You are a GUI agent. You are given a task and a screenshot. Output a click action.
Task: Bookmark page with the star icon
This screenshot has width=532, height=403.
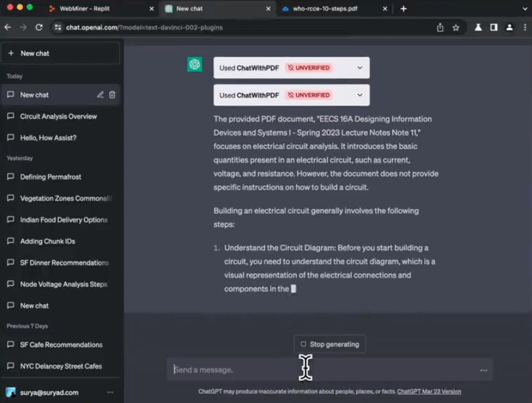point(456,28)
